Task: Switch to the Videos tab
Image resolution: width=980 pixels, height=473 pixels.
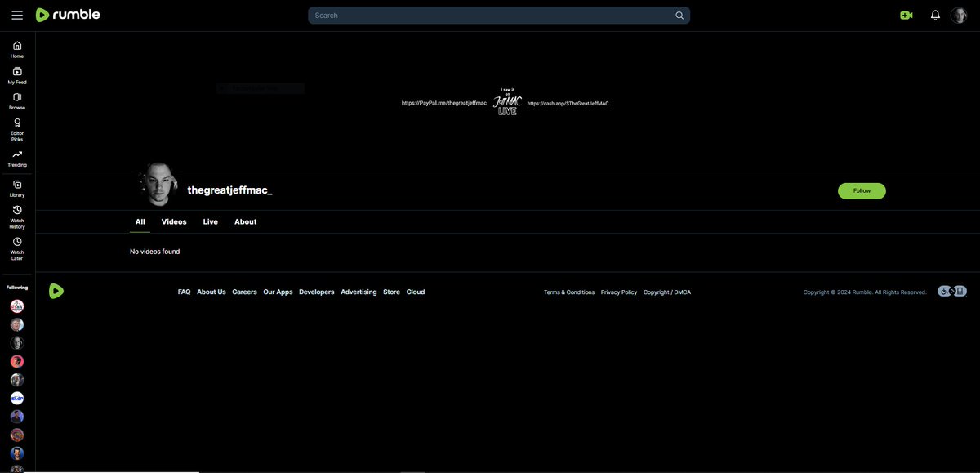Action: pos(174,221)
